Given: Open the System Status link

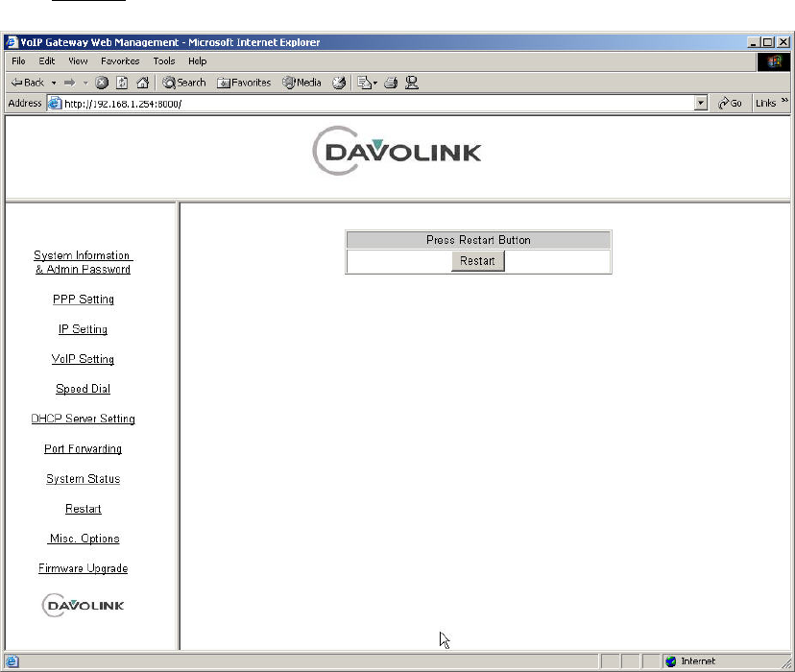Looking at the screenshot, I should (83, 478).
